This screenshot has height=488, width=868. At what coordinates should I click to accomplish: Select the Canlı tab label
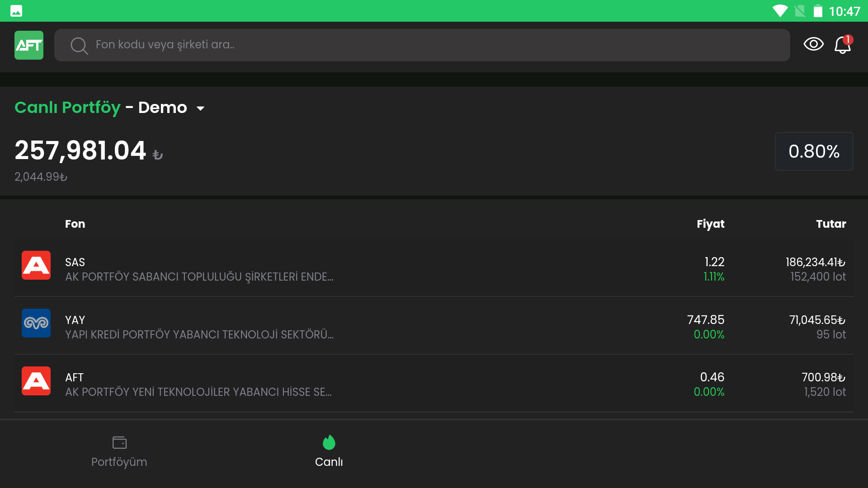[329, 462]
